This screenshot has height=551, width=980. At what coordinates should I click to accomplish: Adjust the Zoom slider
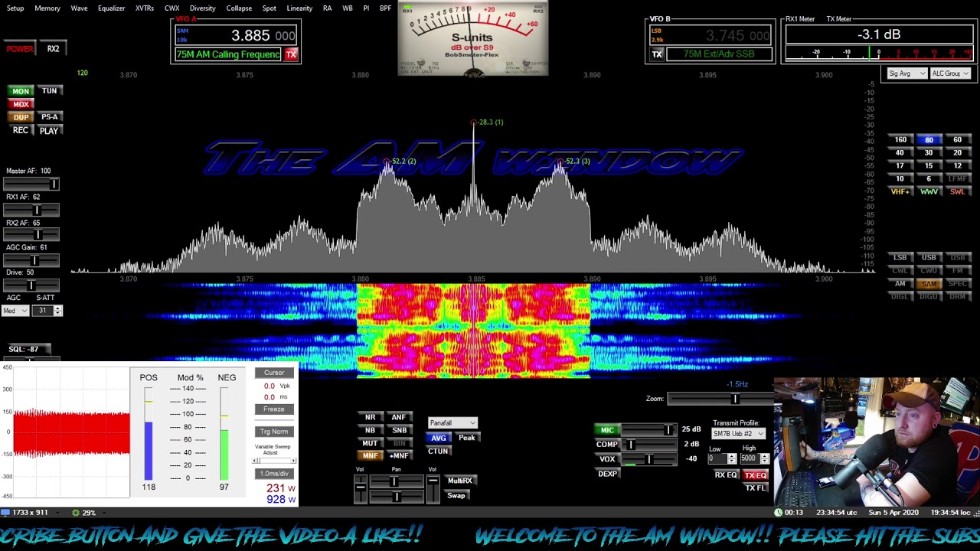(720, 399)
